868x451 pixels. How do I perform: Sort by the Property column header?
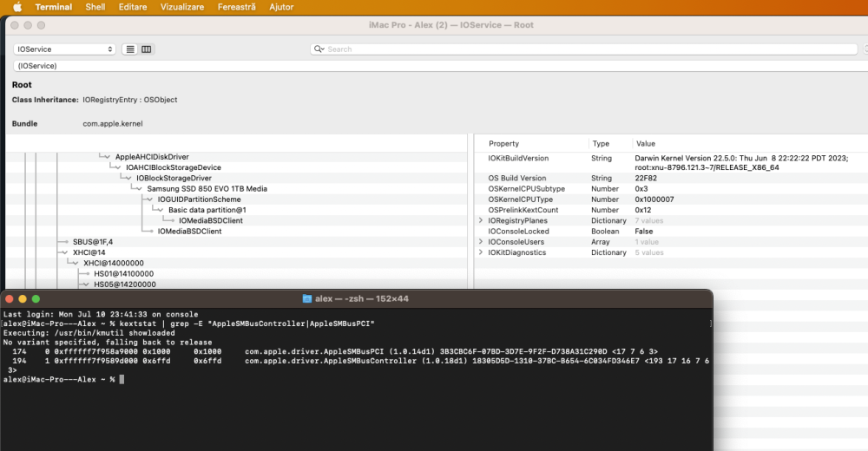point(503,144)
